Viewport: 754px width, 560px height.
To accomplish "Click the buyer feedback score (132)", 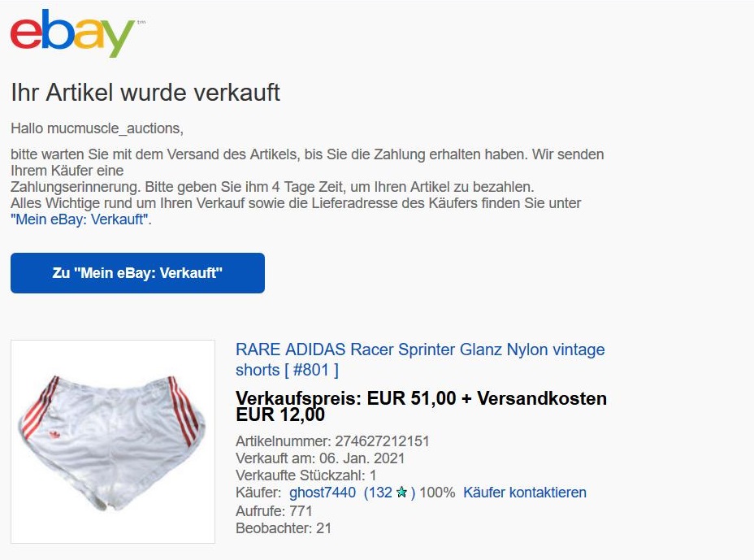I will point(389,493).
